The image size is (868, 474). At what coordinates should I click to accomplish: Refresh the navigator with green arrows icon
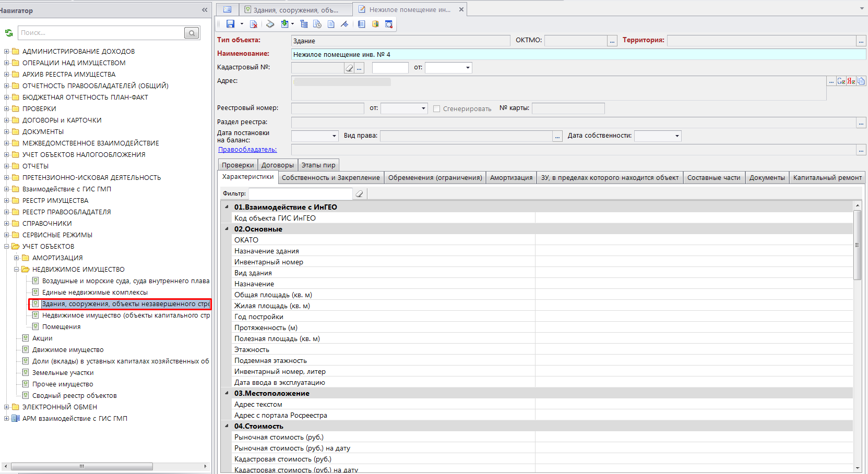(x=9, y=33)
